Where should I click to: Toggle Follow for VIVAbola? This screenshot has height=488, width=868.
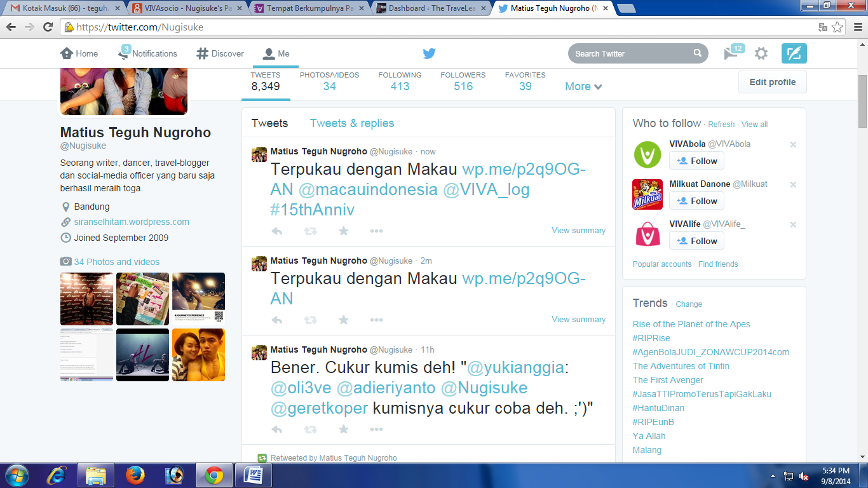696,161
